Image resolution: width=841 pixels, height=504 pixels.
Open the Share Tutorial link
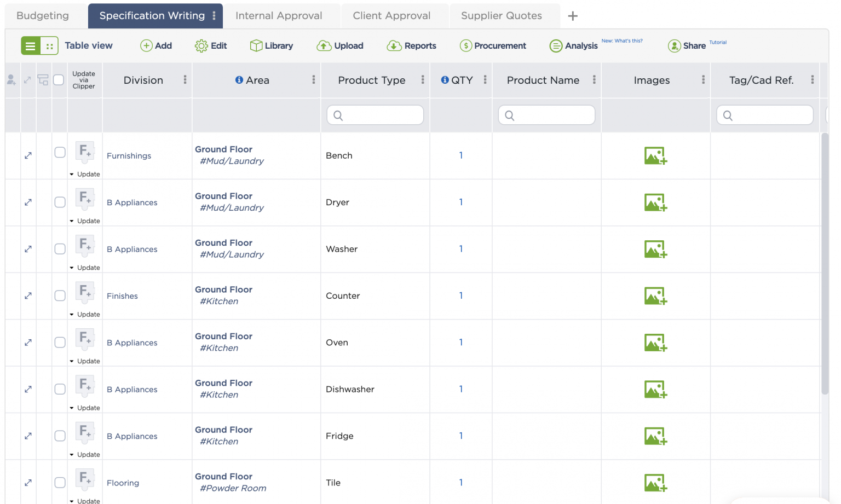point(718,42)
